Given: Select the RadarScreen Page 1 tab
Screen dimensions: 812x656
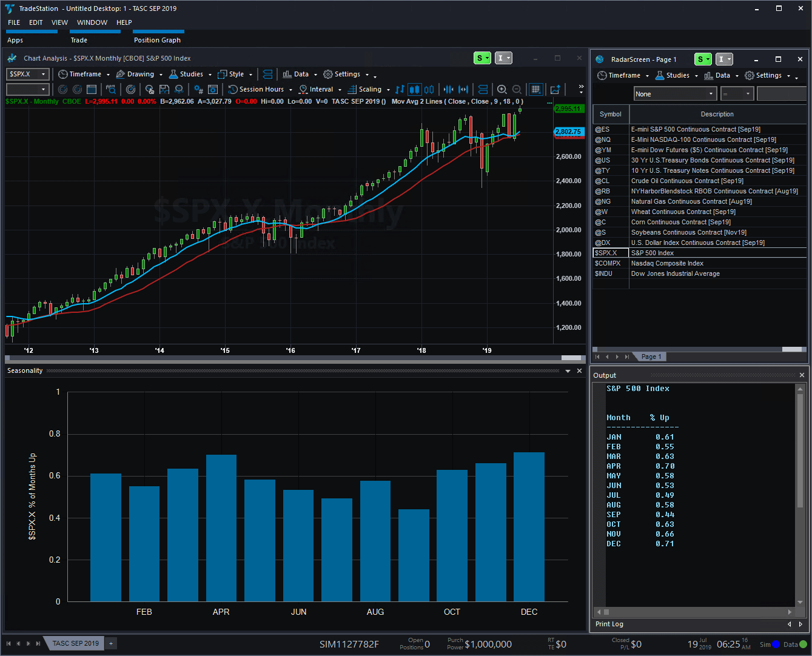Looking at the screenshot, I should (x=651, y=356).
